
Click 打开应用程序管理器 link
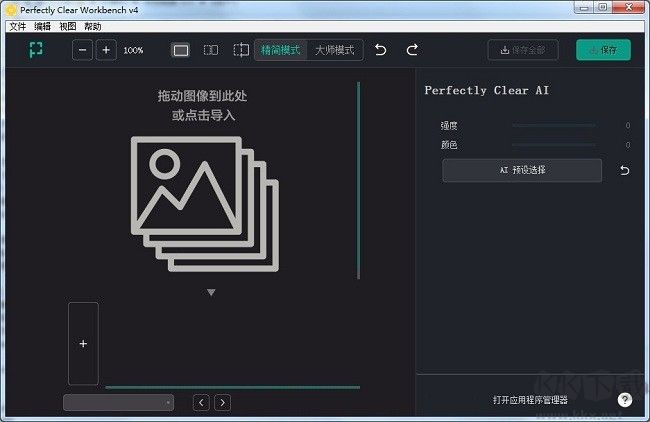(530, 400)
